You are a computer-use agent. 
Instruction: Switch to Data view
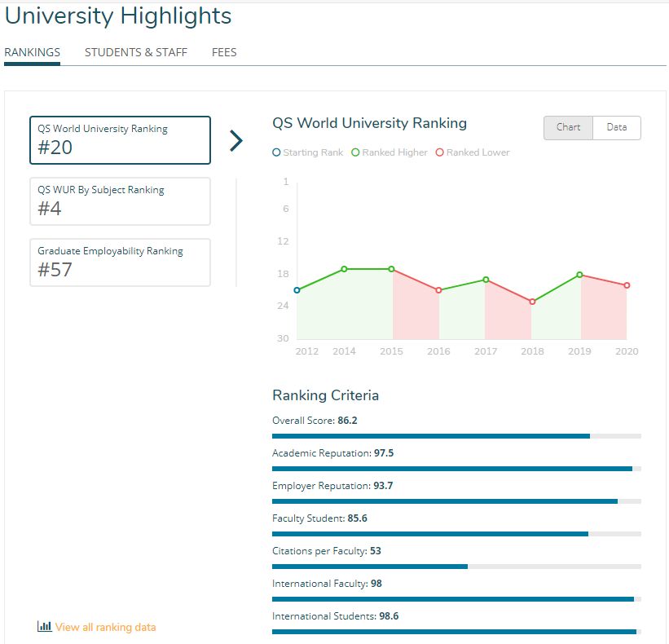coord(617,128)
